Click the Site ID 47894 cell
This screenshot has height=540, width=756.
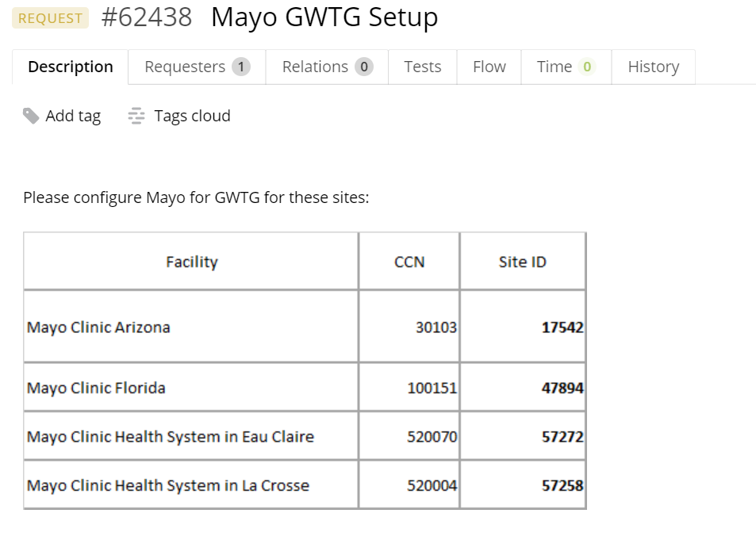[x=562, y=388]
